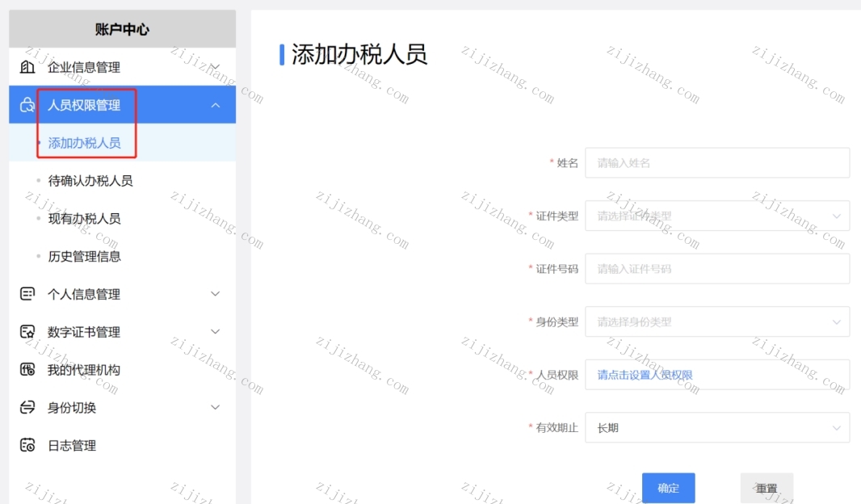861x504 pixels.
Task: Expand the 身份切换 chevron
Action: 215,407
